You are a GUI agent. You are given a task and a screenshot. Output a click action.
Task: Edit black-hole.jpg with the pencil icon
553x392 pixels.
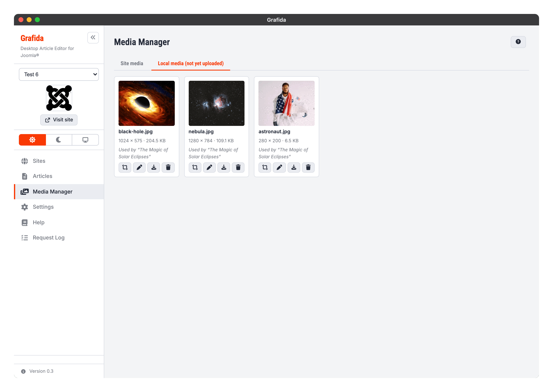coord(139,167)
